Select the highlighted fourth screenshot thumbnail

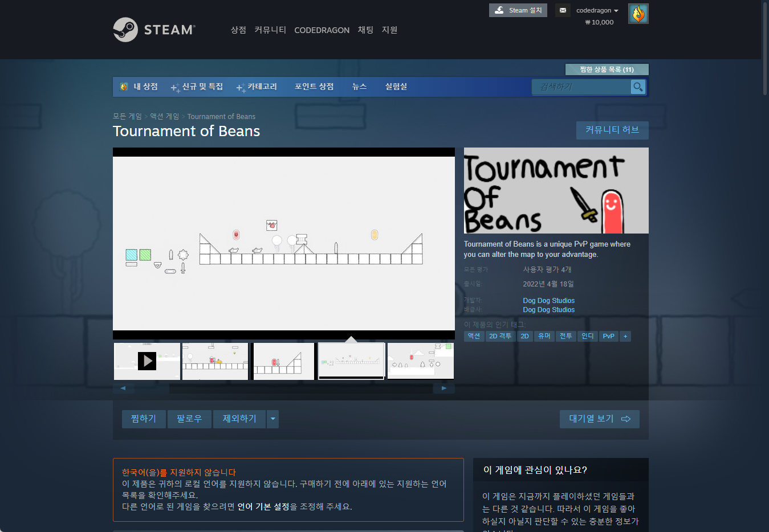351,361
